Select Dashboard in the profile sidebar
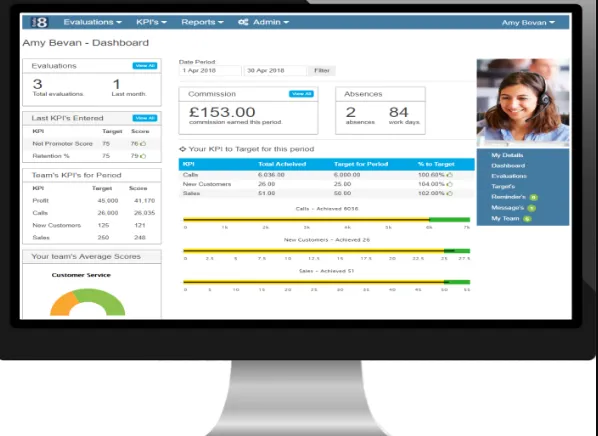This screenshot has width=598, height=436. pos(508,166)
